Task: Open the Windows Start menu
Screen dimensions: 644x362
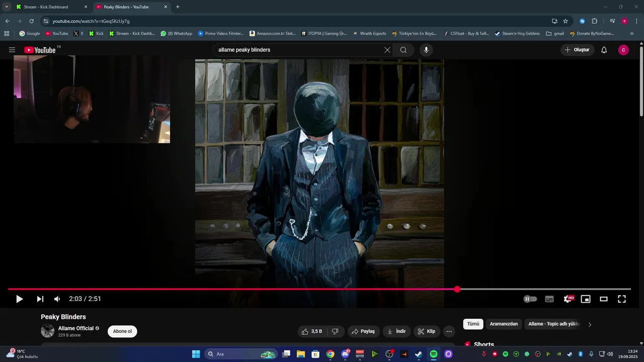Action: (196, 354)
